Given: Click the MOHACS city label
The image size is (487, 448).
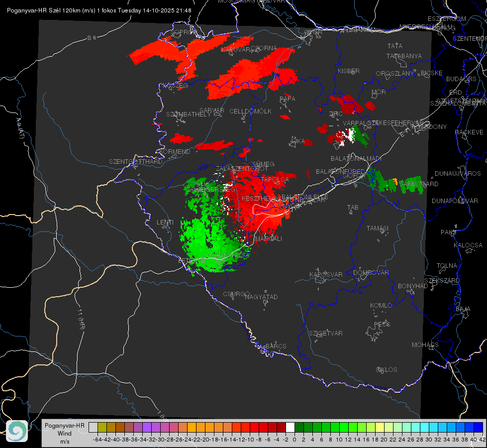Looking at the screenshot, I should [425, 345].
